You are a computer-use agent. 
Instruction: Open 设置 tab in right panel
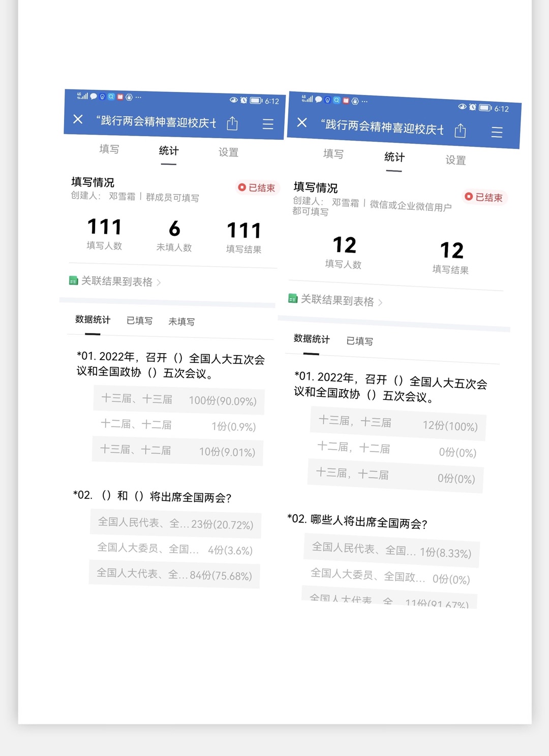pos(455,161)
